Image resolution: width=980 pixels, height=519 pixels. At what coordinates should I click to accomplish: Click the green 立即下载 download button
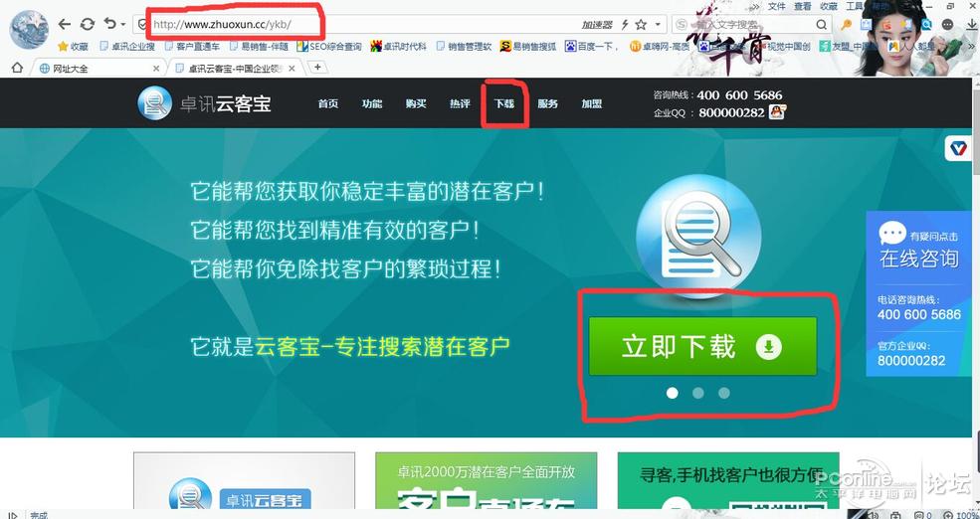pyautogui.click(x=702, y=347)
